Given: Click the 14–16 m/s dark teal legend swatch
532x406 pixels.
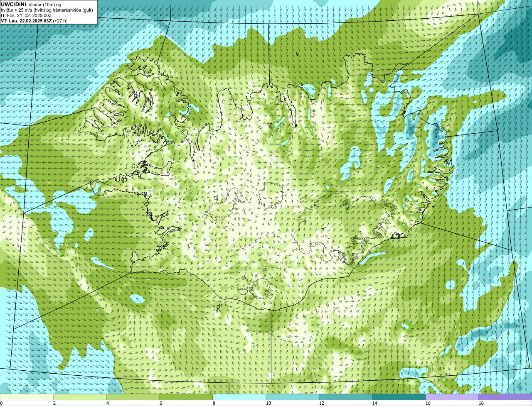Looking at the screenshot, I should (x=399, y=397).
